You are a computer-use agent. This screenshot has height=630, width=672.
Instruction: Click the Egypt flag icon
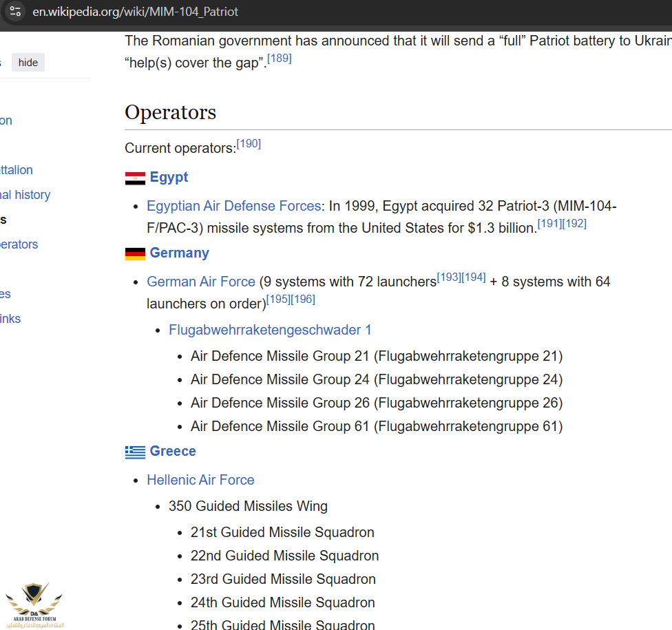coord(135,178)
